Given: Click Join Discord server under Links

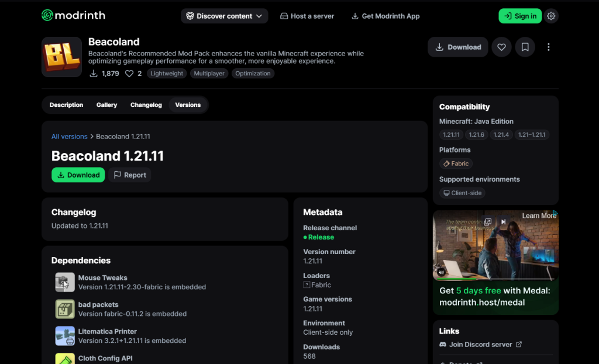Looking at the screenshot, I should 480,344.
